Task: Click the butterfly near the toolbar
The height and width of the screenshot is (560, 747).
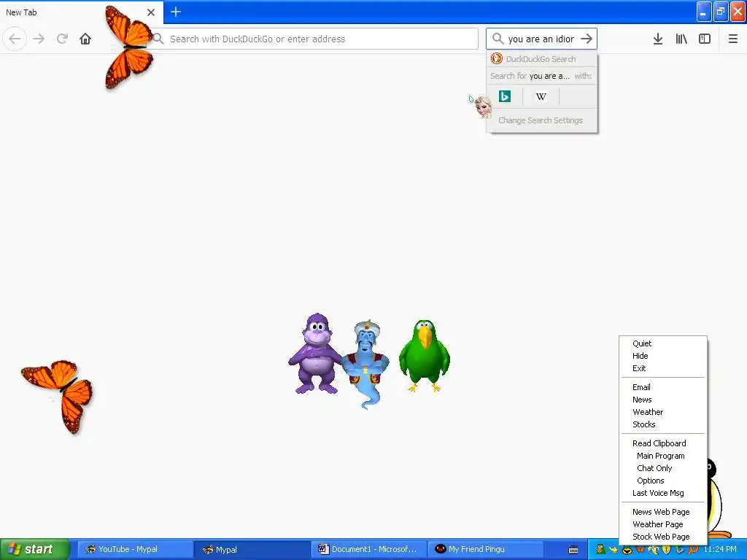Action: pyautogui.click(x=130, y=47)
